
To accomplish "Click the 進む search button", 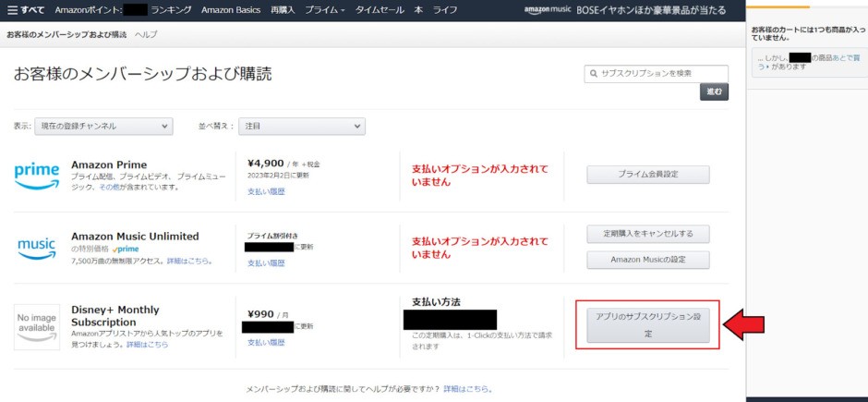I will click(714, 91).
